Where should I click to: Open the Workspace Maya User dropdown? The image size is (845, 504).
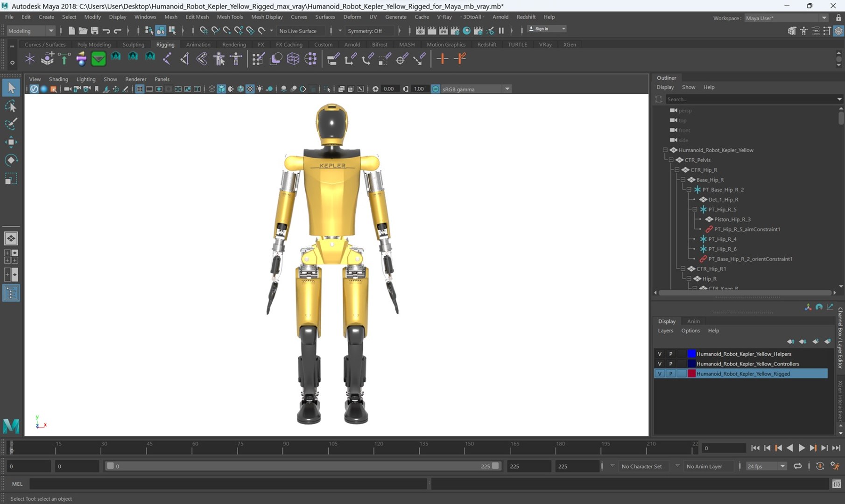(x=786, y=18)
